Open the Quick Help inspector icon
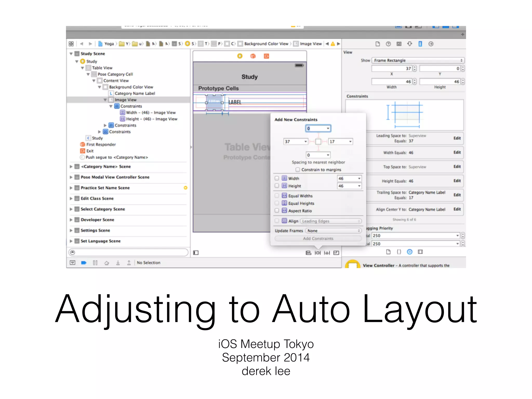This screenshot has width=532, height=399. (388, 44)
